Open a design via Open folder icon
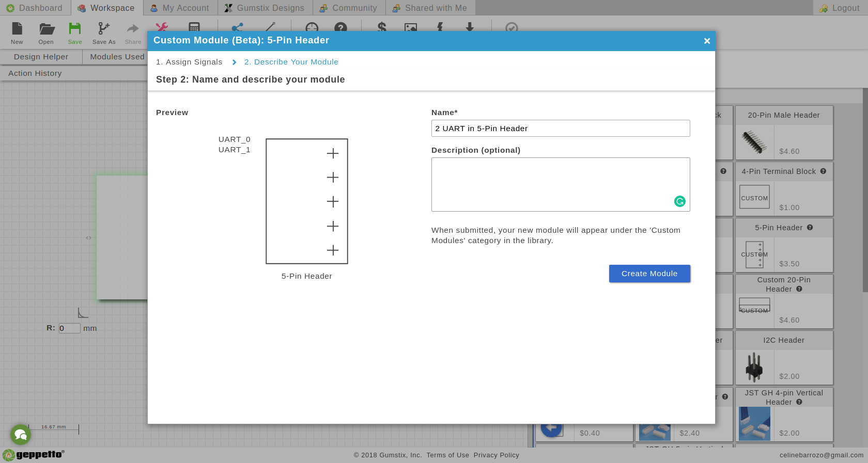This screenshot has height=463, width=868. pos(47,29)
